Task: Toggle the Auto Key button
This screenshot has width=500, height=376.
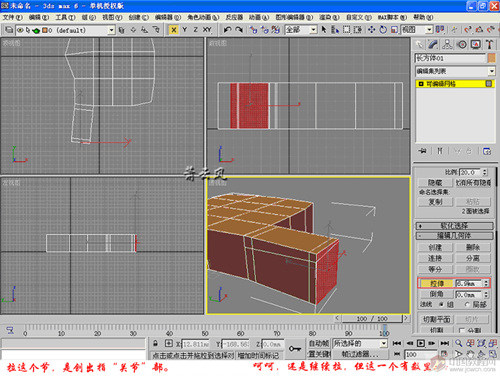Action: tap(319, 343)
